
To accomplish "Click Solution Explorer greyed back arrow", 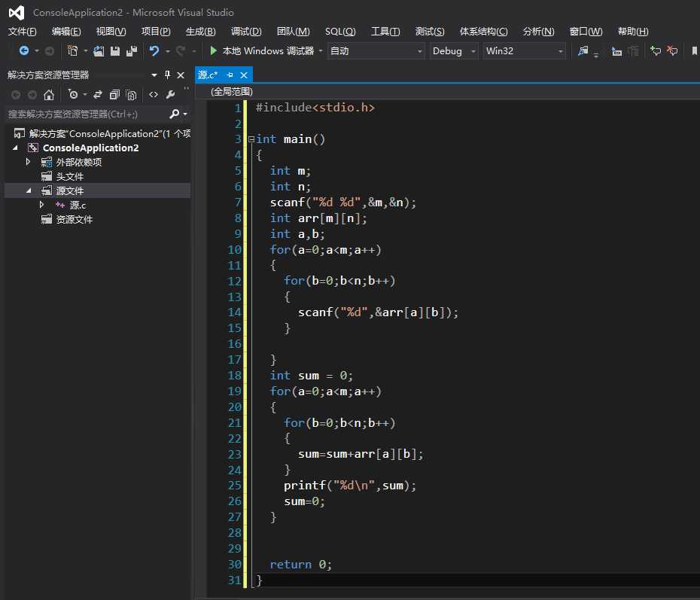I will click(16, 95).
